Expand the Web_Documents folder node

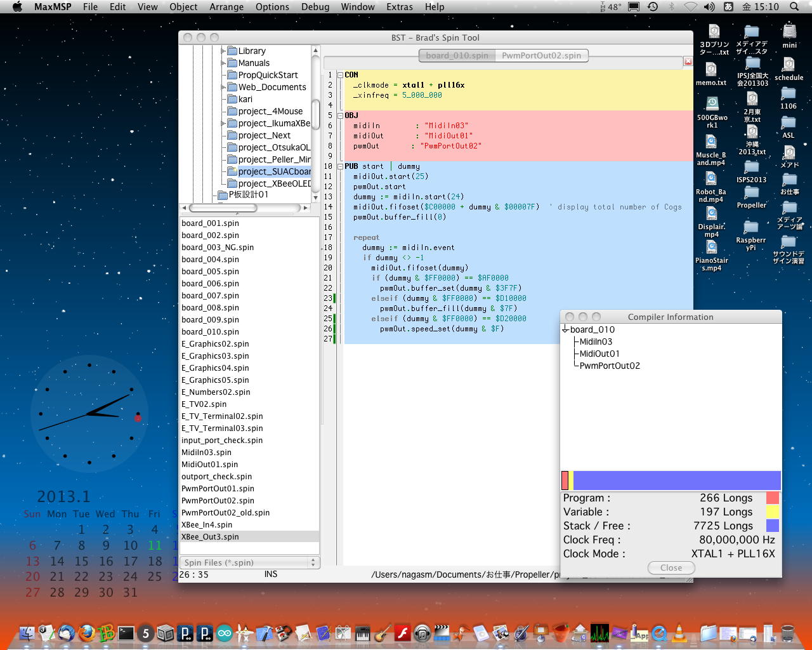(x=223, y=87)
